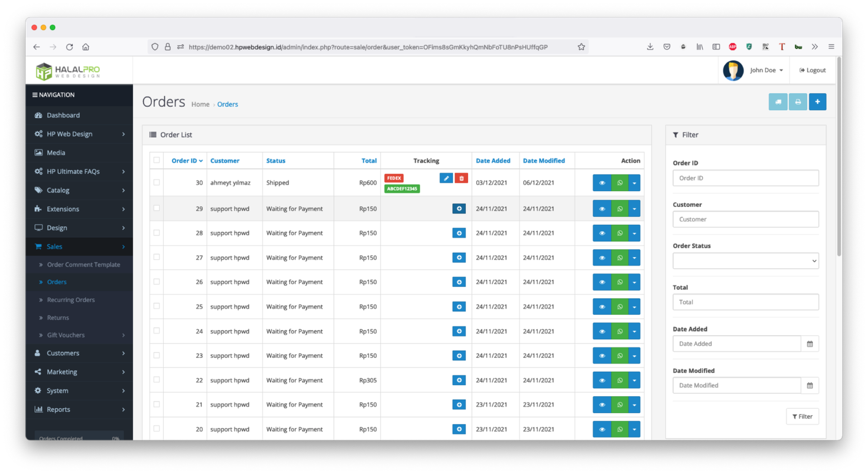Click WhatsApp icon for order 27
Image resolution: width=868 pixels, height=474 pixels.
620,258
